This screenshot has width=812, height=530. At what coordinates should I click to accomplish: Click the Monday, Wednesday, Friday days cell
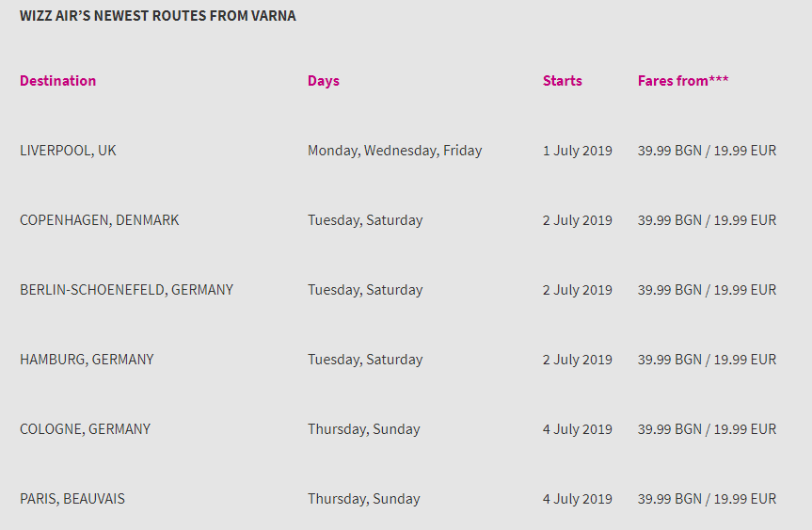coord(394,151)
